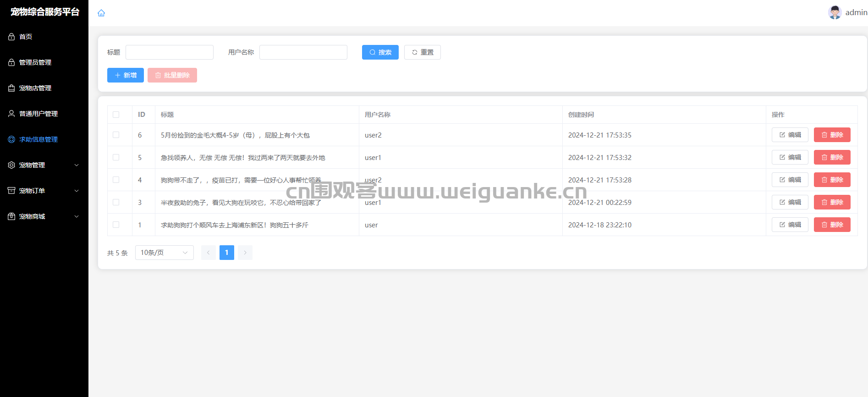
Task: Edit the row created 2024-12-21 17:53:35
Action: pos(790,135)
